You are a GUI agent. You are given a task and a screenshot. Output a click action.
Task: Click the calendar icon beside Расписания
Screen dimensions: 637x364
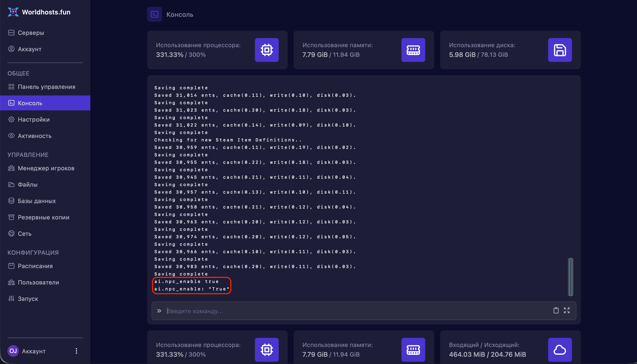coord(11,266)
